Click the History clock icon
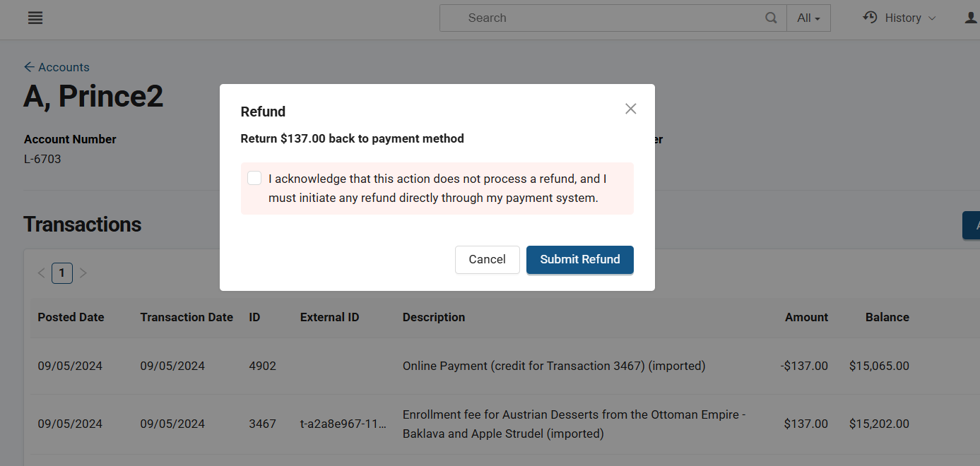 [870, 17]
